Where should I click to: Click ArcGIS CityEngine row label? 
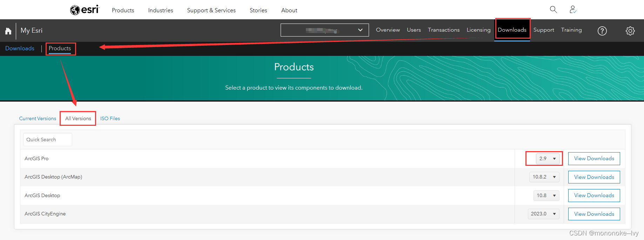coord(45,214)
